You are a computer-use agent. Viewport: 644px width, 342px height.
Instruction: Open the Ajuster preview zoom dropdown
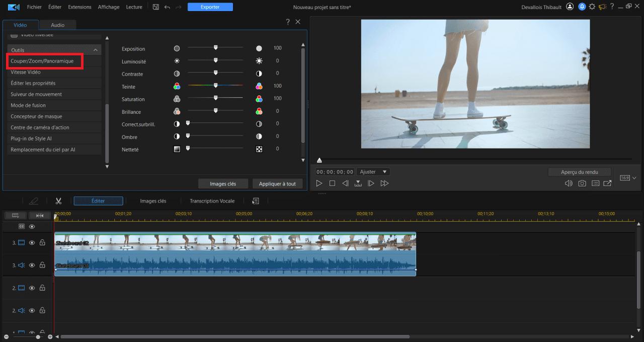[x=373, y=172]
